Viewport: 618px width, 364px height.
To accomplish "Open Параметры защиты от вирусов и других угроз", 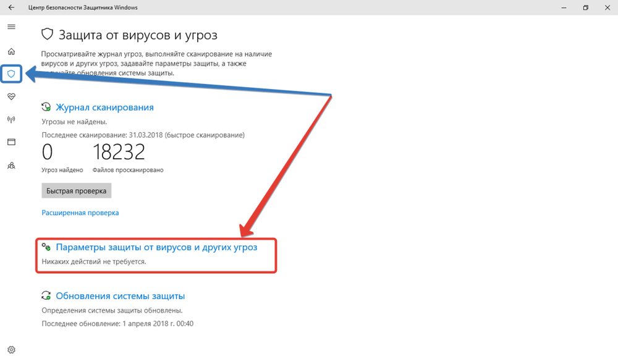I will [156, 247].
